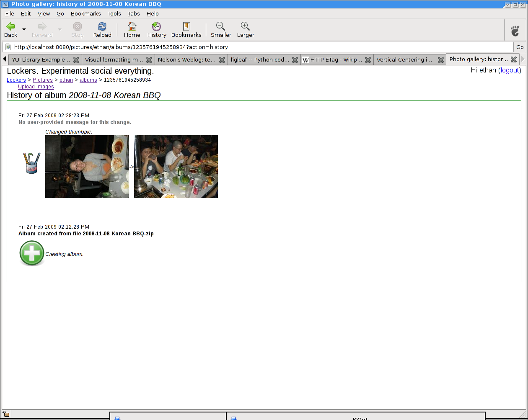Close the figleaf Python code tab

(295, 60)
